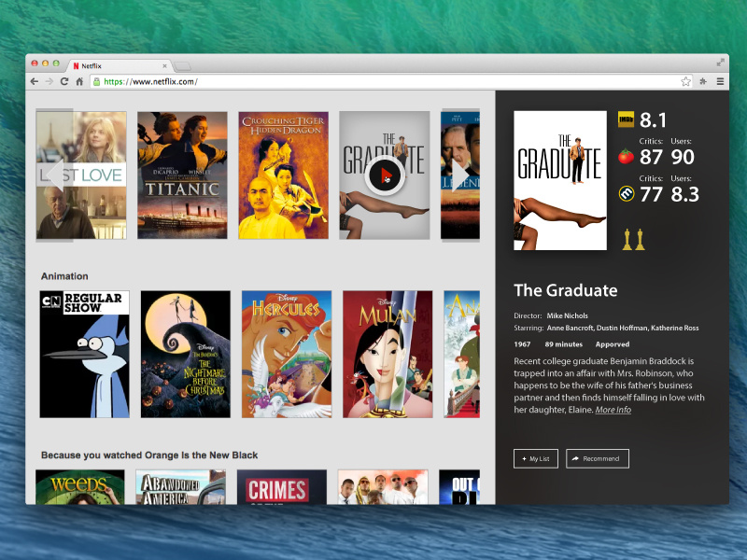The height and width of the screenshot is (560, 747).
Task: Click the Rotten Tomatoes tomato icon
Action: [x=626, y=156]
